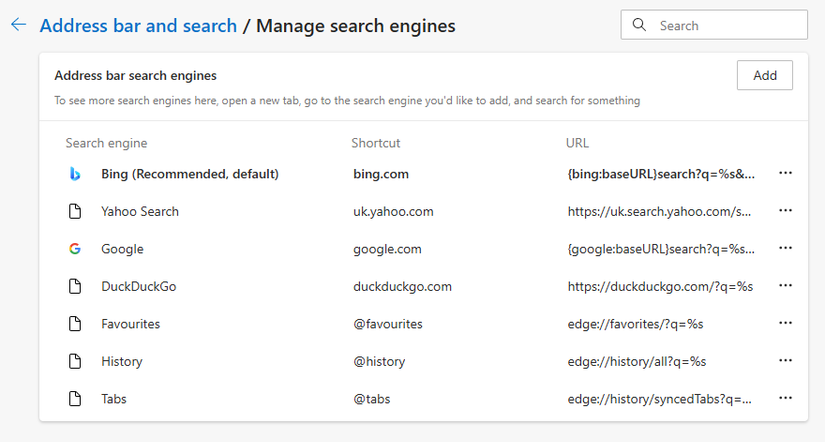
Task: Click the DuckDuckGo page icon
Action: click(x=74, y=287)
